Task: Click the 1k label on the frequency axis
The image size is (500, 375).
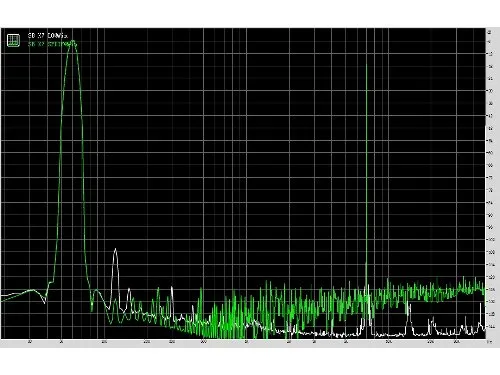Action: click(246, 342)
